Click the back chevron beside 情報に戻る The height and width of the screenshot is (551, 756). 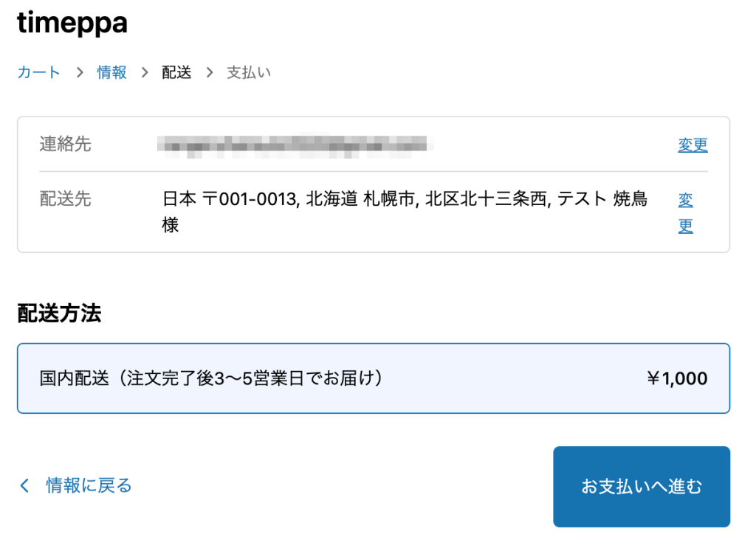24,485
